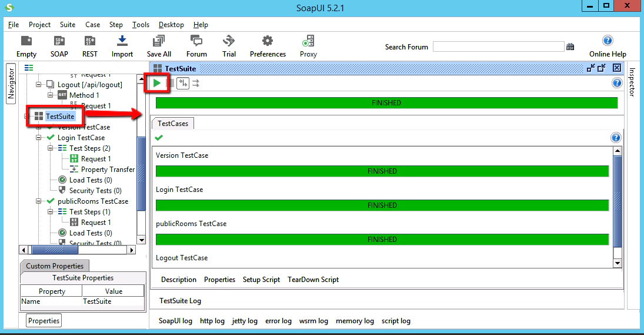Open the Tools menu
This screenshot has width=644, height=335.
[141, 25]
